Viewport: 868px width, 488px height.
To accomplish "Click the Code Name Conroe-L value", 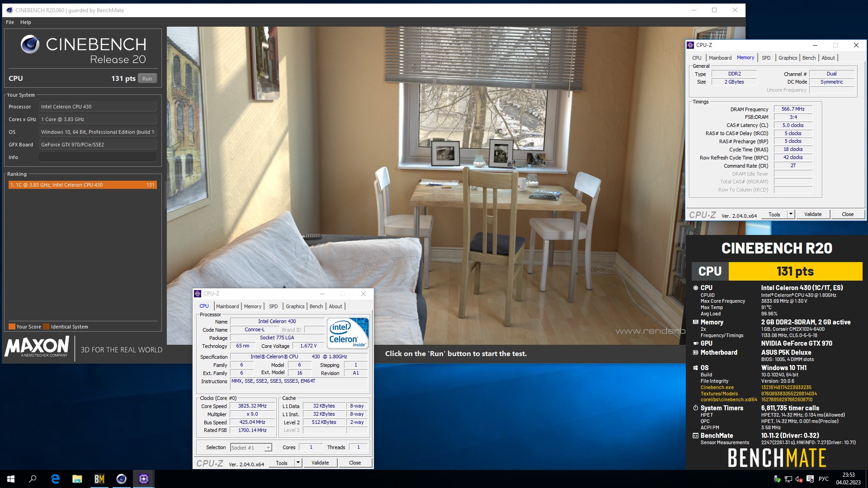I will pos(255,329).
